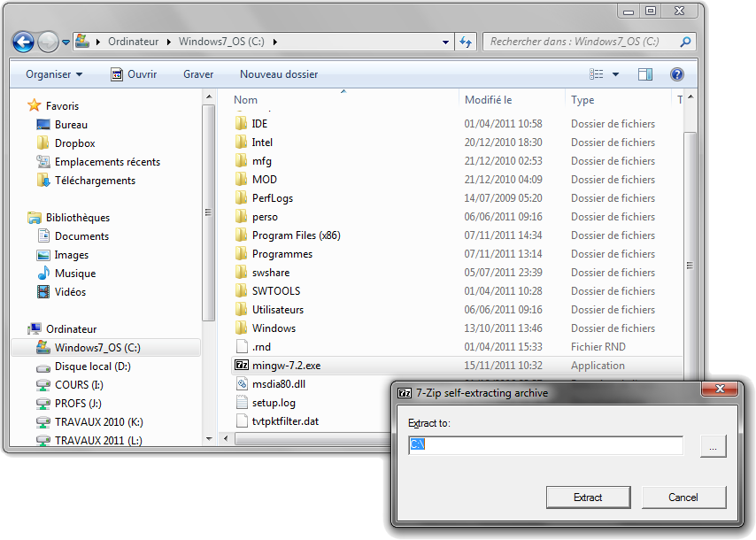The width and height of the screenshot is (756, 540).
Task: Click Ouvrir in the toolbar
Action: [134, 74]
